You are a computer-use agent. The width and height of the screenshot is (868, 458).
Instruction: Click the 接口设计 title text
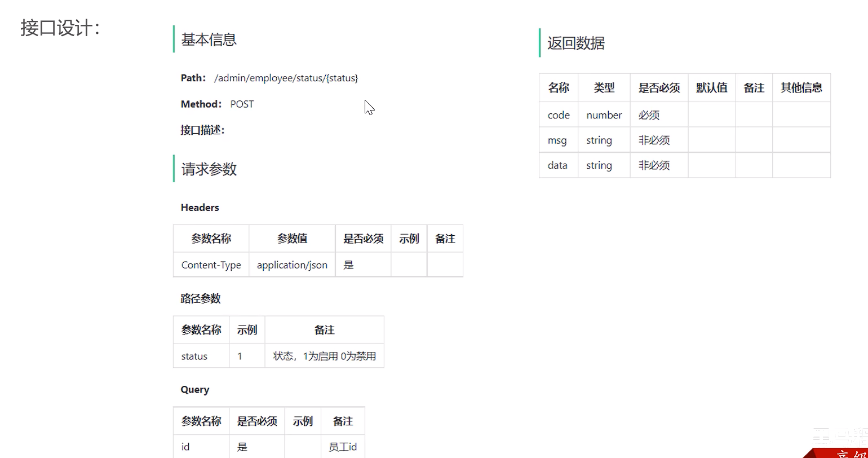[x=60, y=28]
